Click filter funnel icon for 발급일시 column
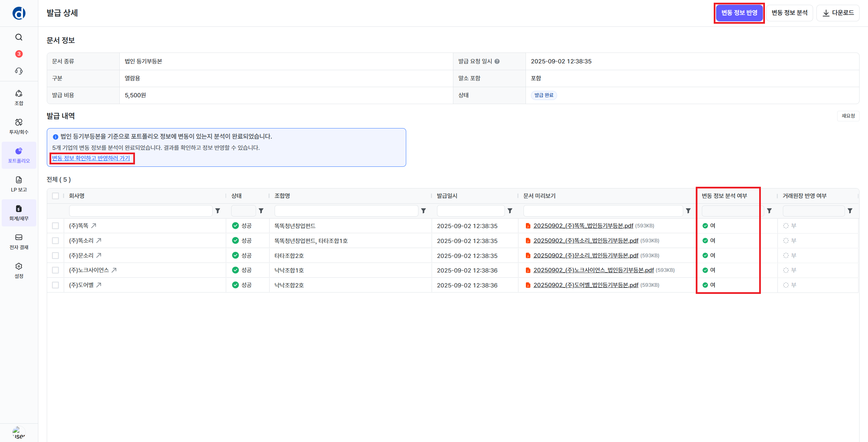 tap(510, 211)
